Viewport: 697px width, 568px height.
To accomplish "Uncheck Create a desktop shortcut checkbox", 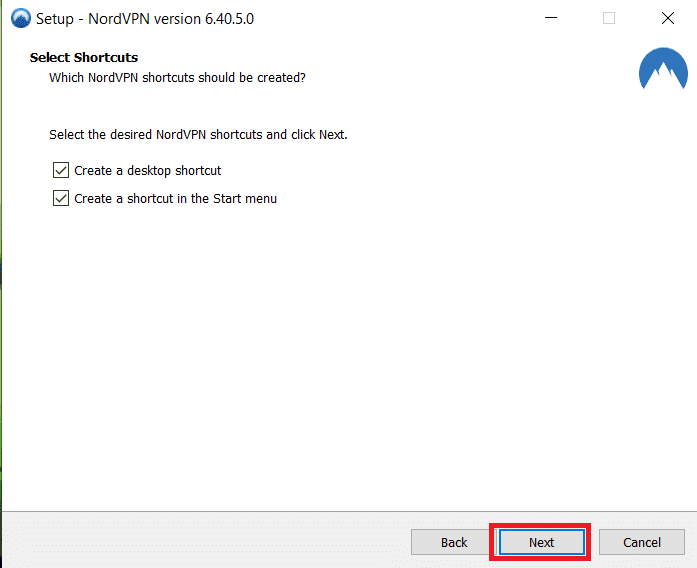I will [61, 170].
